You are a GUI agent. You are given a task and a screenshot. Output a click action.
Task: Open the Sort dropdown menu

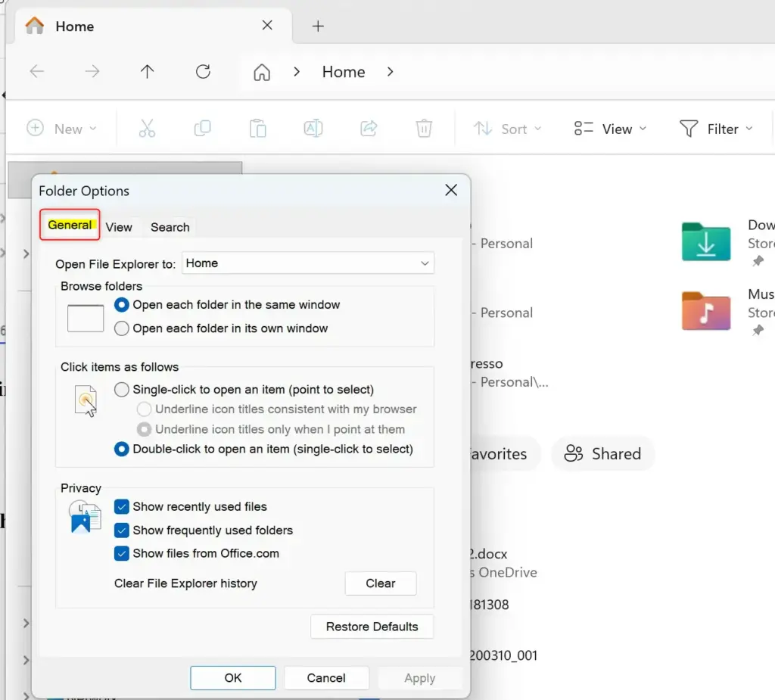[508, 129]
